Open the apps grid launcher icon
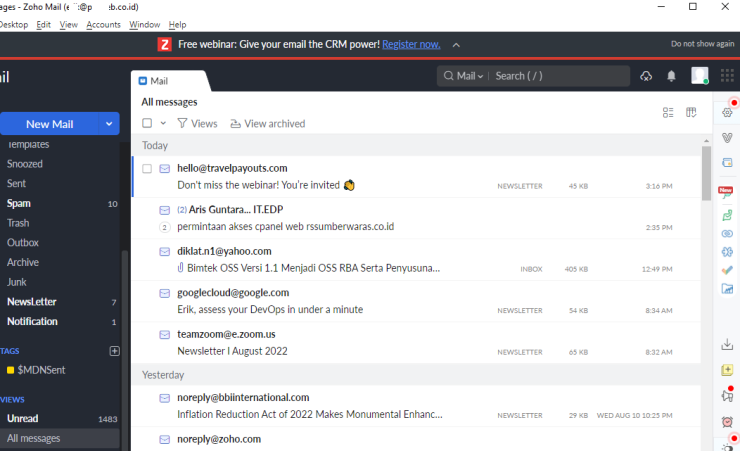Image resolution: width=740 pixels, height=451 pixels. (727, 75)
